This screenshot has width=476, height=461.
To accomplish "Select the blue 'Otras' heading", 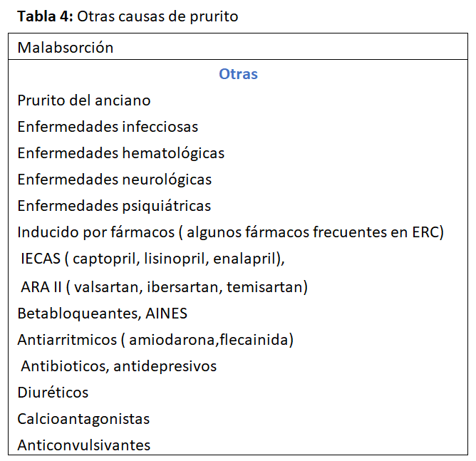I will (x=238, y=74).
